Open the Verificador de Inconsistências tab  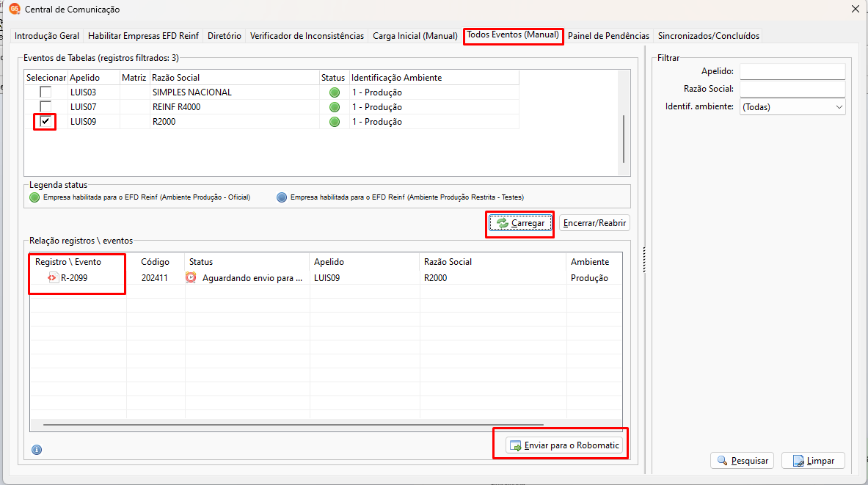click(x=307, y=36)
